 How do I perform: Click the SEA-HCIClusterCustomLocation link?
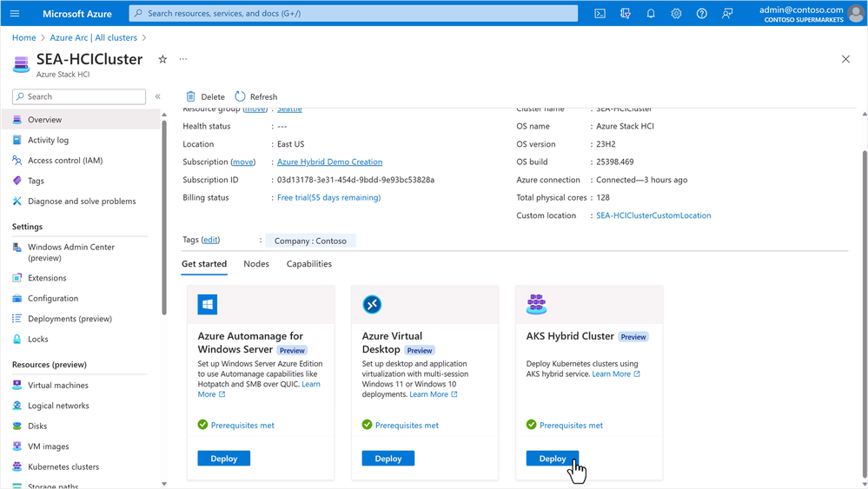tap(653, 215)
